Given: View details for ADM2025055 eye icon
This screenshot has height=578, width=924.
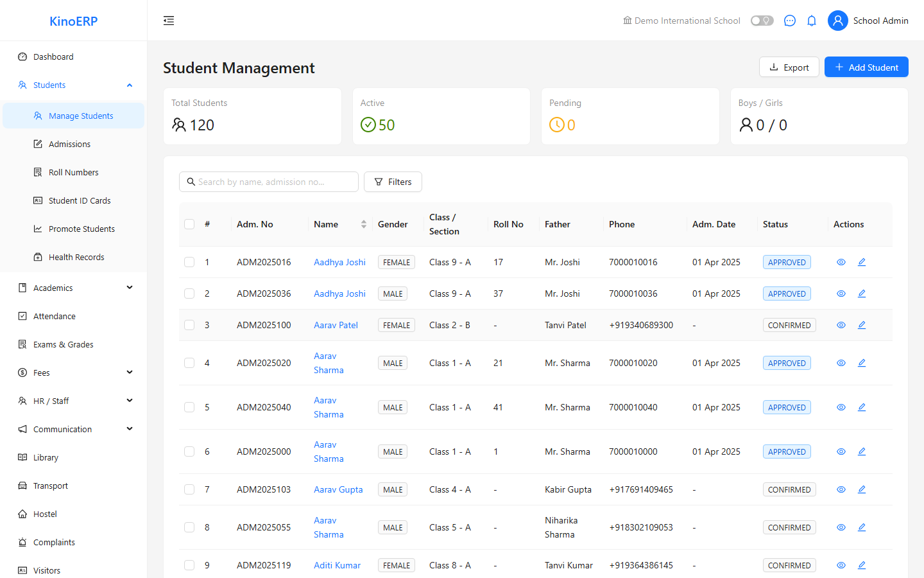Looking at the screenshot, I should point(841,527).
